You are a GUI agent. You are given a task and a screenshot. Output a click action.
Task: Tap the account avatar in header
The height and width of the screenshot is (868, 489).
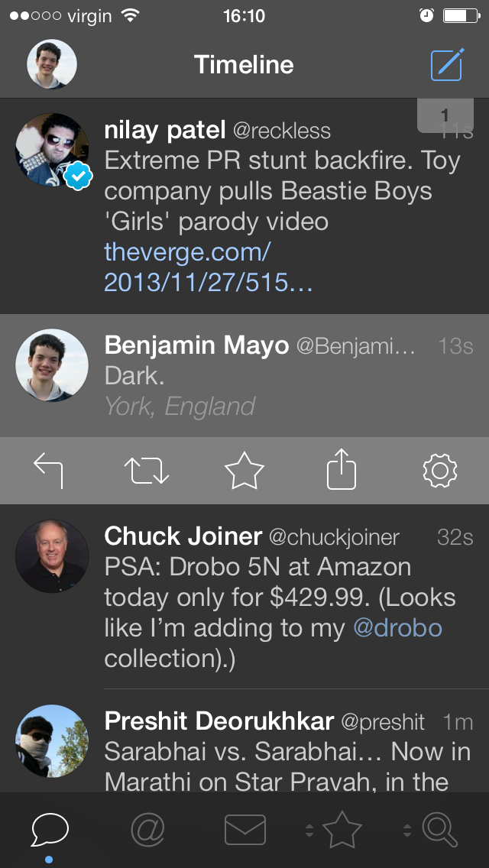click(x=52, y=64)
